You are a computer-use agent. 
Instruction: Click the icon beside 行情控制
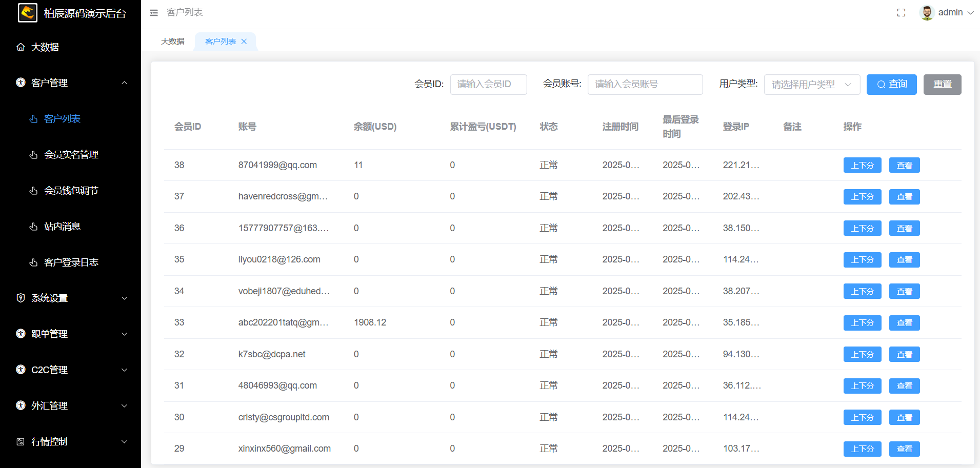pos(21,441)
